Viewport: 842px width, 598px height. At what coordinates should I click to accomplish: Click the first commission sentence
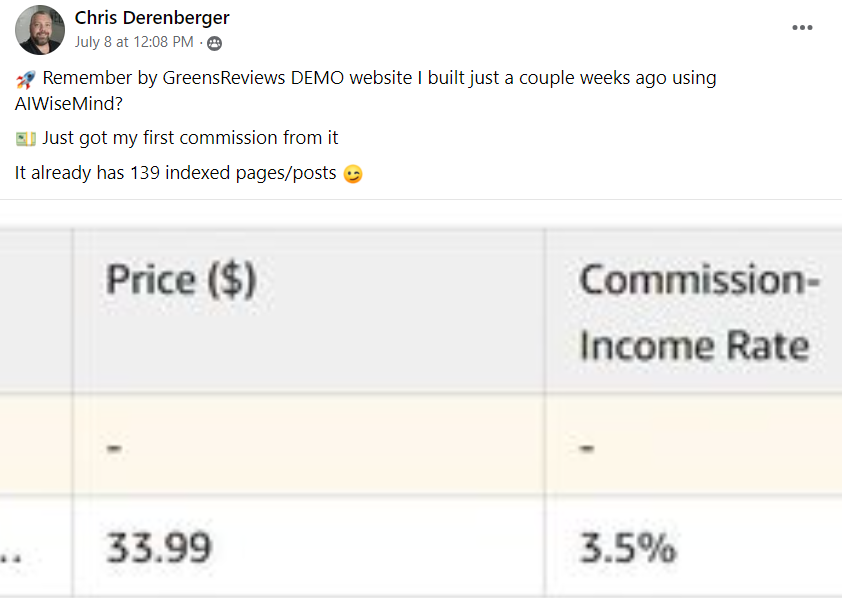click(190, 138)
